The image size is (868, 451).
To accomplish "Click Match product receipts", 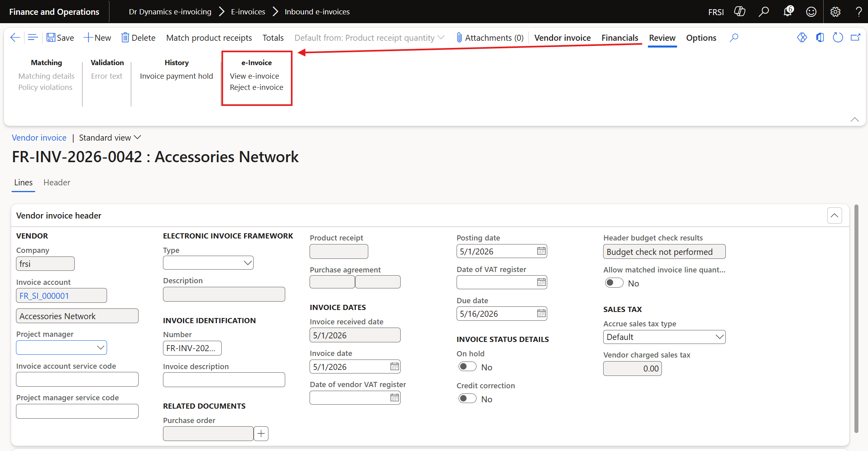I will pyautogui.click(x=209, y=38).
